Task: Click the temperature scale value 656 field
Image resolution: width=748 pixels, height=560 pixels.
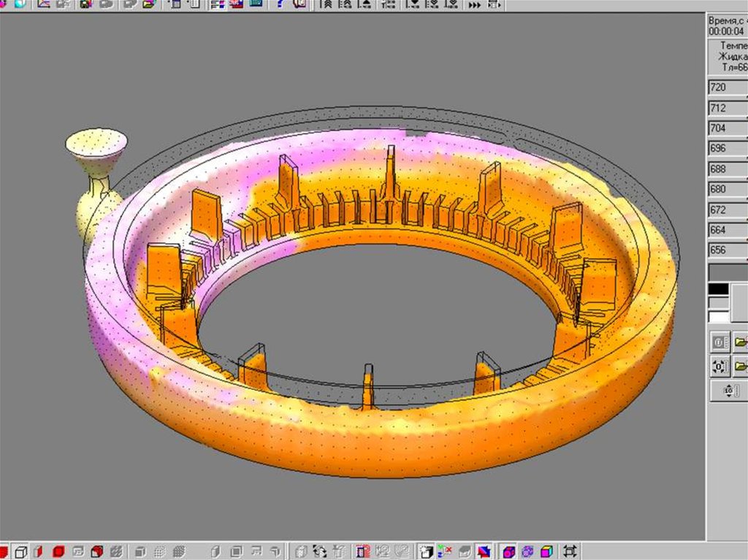Action: pyautogui.click(x=727, y=251)
